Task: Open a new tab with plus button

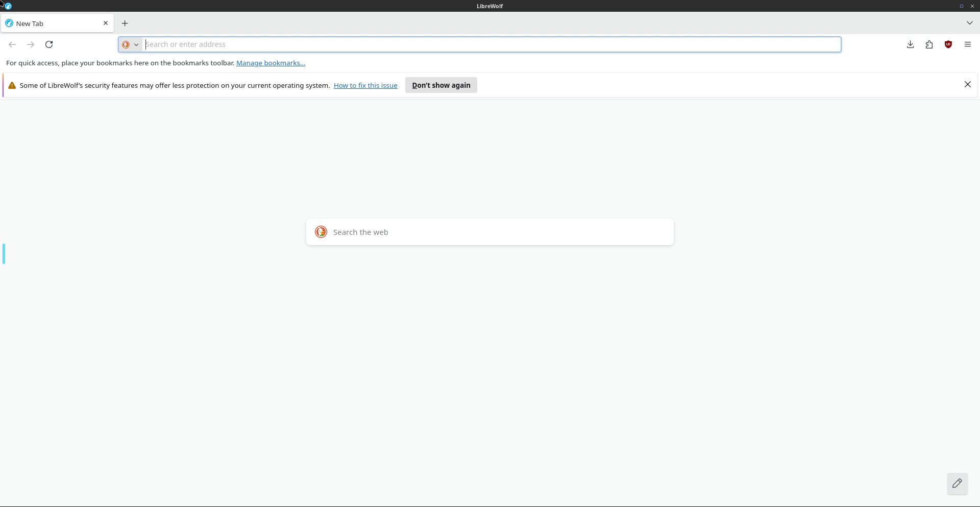Action: (x=125, y=23)
